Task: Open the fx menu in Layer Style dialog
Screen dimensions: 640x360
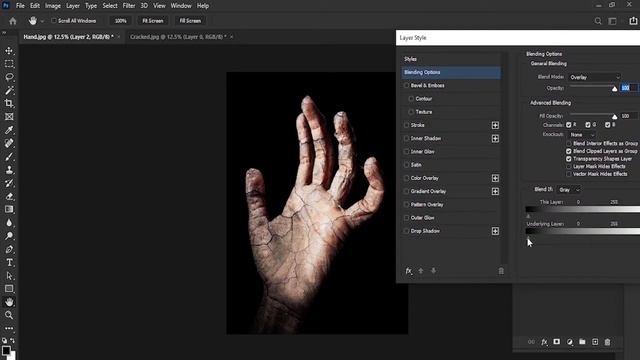Action: point(409,271)
